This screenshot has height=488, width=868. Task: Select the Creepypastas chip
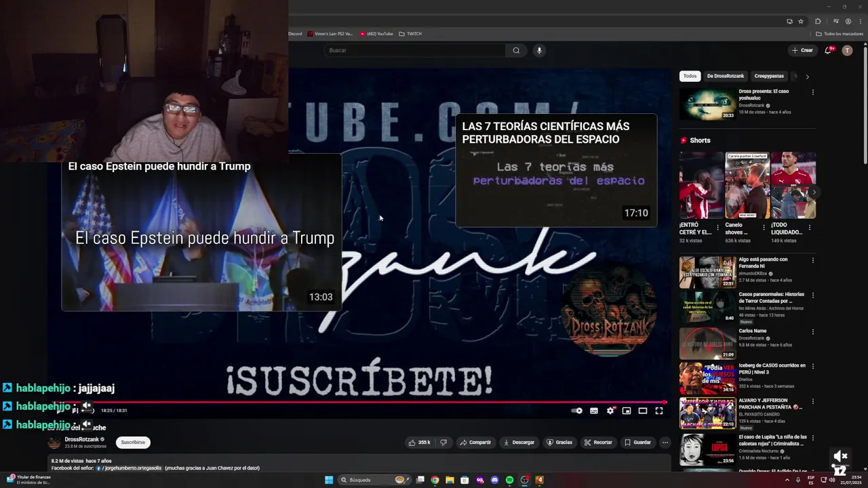pyautogui.click(x=769, y=76)
